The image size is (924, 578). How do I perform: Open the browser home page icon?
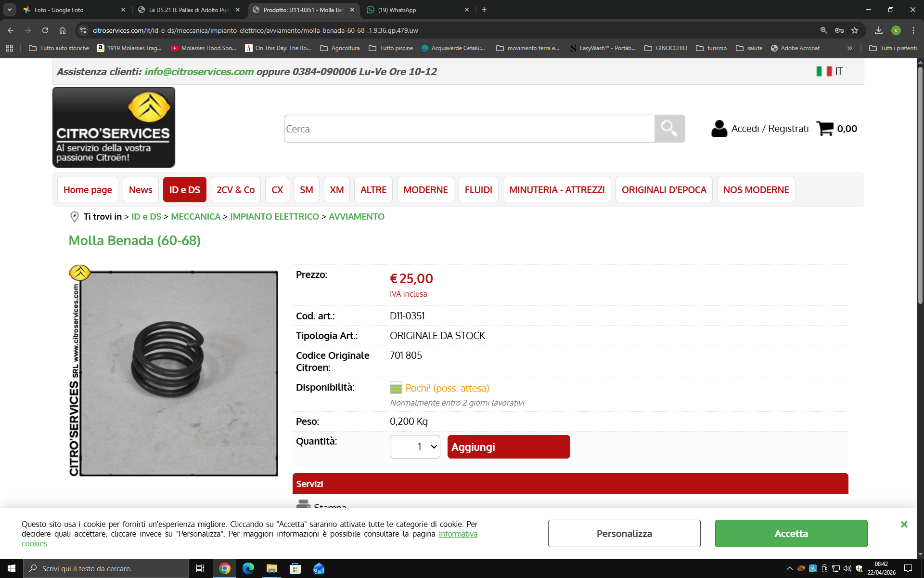click(x=63, y=30)
